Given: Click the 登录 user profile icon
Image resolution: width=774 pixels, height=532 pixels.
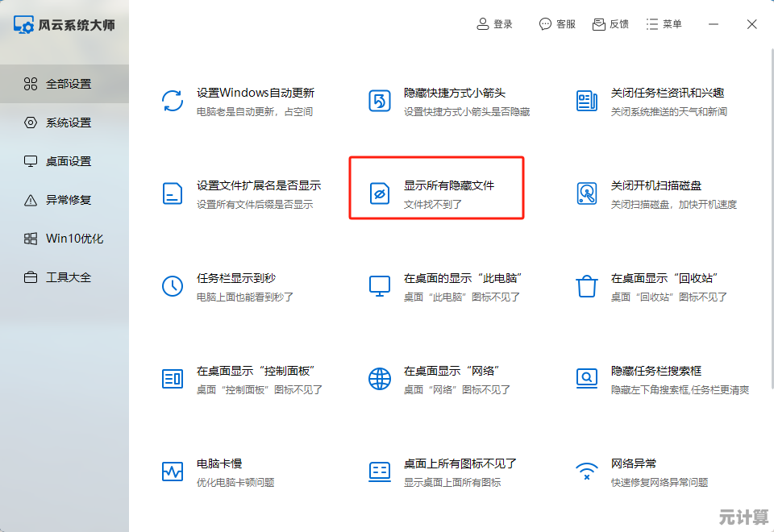Looking at the screenshot, I should [482, 23].
